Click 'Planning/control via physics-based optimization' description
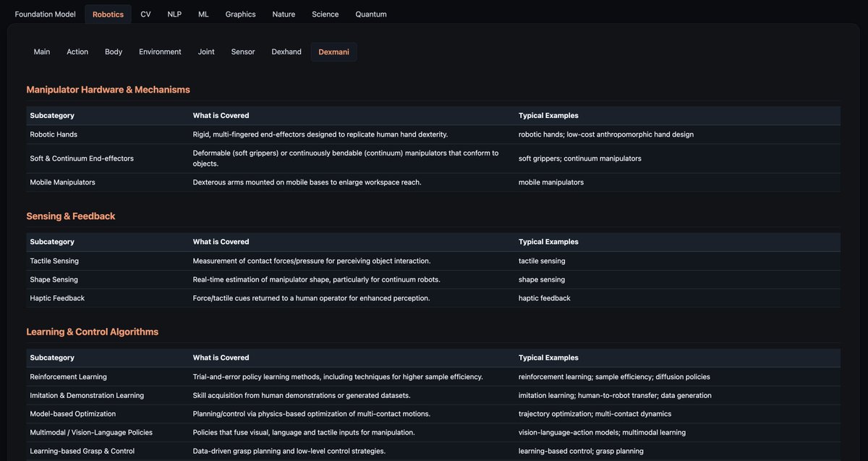Image resolution: width=868 pixels, height=461 pixels. click(312, 414)
